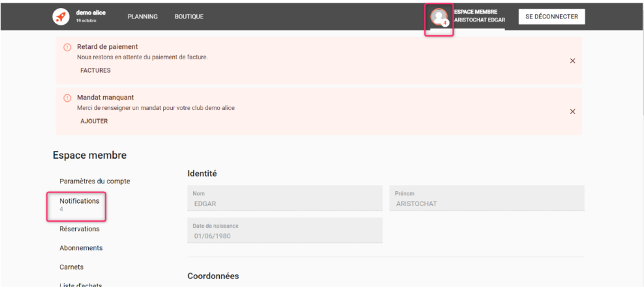This screenshot has height=306, width=644.
Task: Open Abonnements in the sidebar
Action: pos(81,248)
